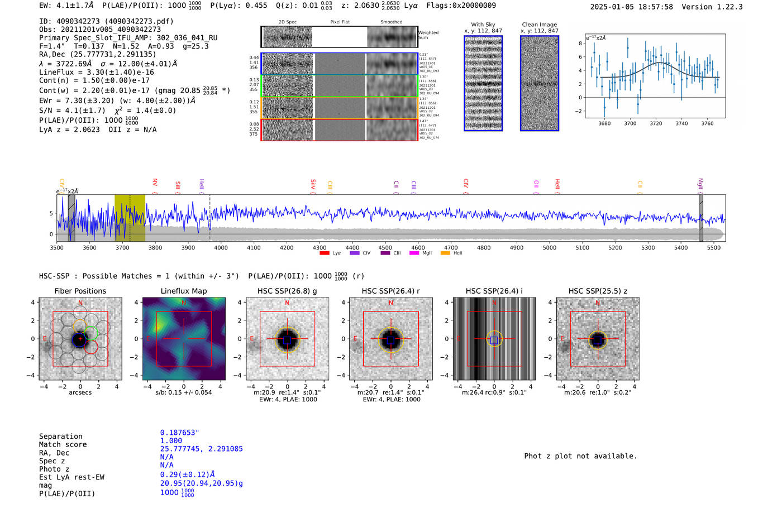Viewport: 782px width, 532px height.
Task: Click the magenta OII line marker
Action: pos(536,186)
